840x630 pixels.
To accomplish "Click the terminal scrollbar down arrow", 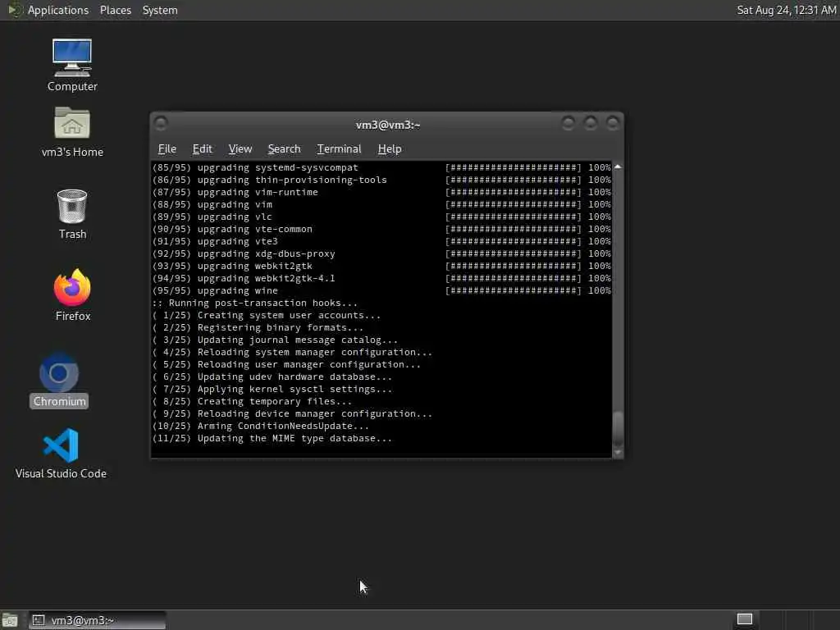I will tap(618, 453).
